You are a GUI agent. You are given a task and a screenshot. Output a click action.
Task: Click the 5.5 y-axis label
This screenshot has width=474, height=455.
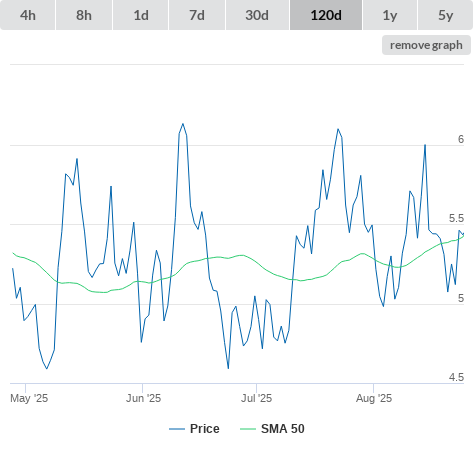point(456,218)
